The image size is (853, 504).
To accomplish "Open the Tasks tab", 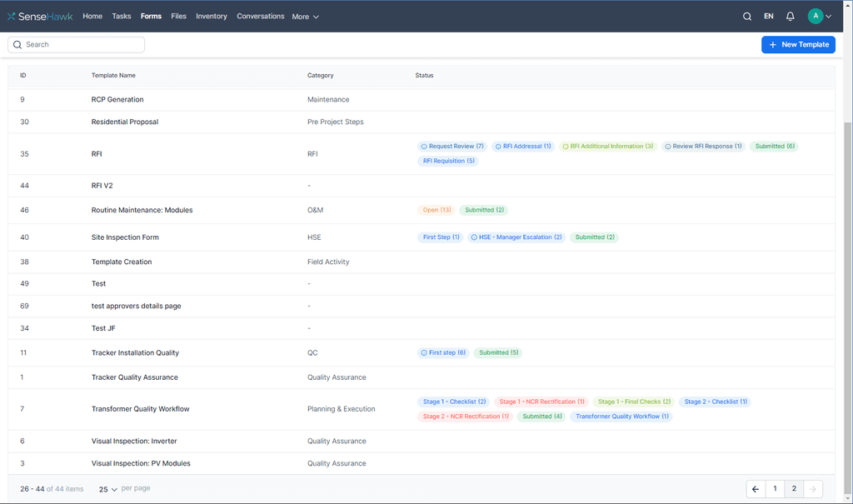I will [x=122, y=17].
